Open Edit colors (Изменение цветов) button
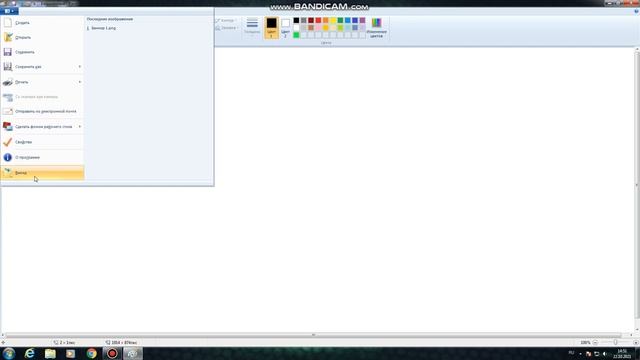This screenshot has height=360, width=640. pyautogui.click(x=376, y=28)
